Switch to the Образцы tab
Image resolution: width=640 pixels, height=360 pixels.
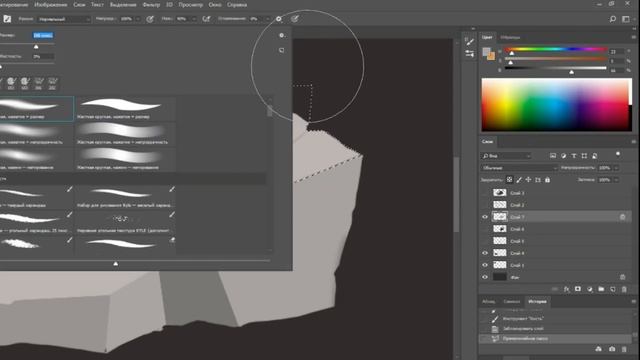pos(510,37)
